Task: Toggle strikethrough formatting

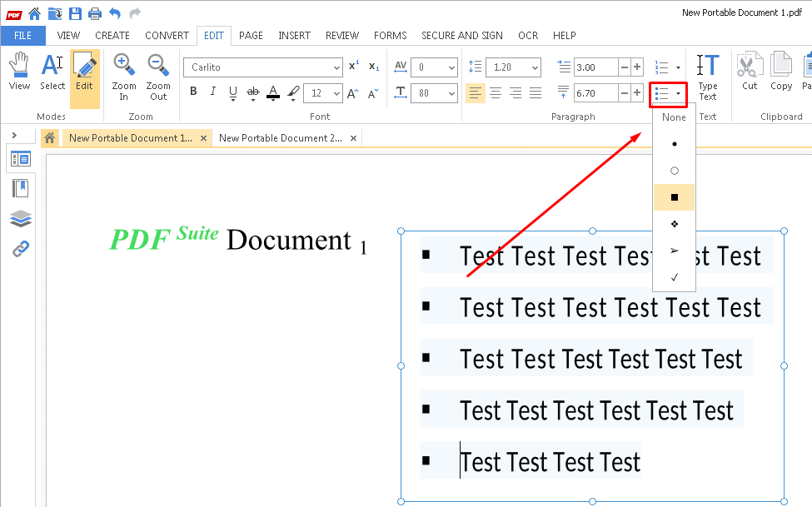Action: click(252, 92)
